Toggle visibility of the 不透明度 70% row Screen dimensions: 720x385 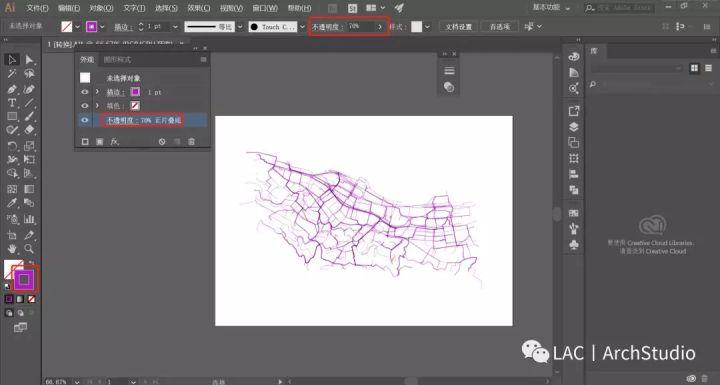(84, 120)
